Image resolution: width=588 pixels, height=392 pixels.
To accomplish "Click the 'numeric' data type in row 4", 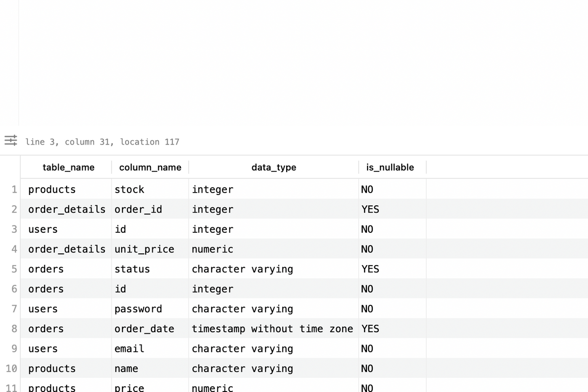I will pos(213,249).
